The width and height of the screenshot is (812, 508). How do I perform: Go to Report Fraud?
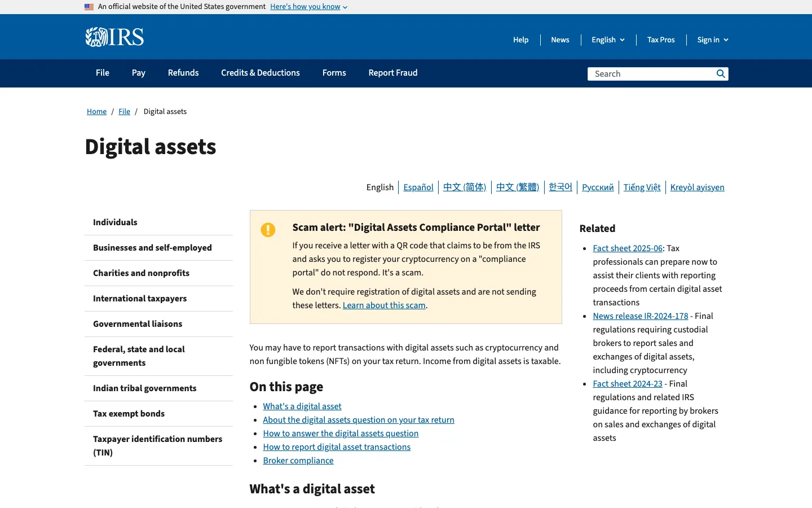[393, 73]
